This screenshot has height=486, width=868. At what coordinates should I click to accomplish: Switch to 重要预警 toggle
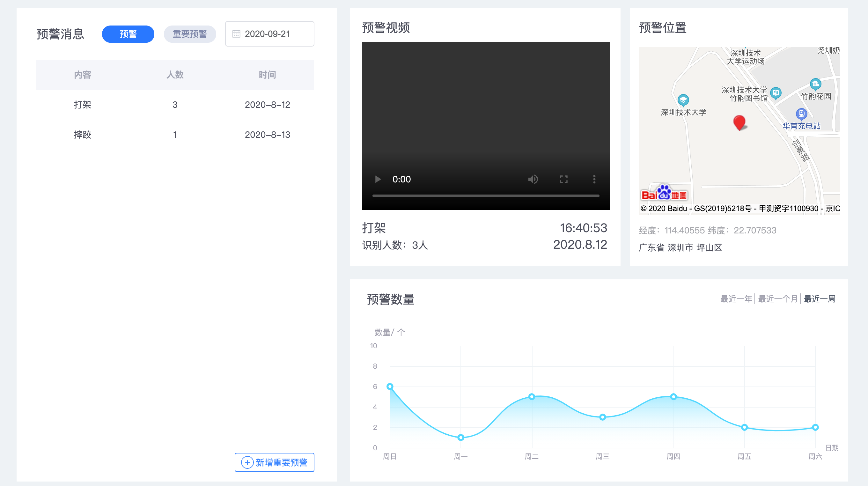(190, 34)
